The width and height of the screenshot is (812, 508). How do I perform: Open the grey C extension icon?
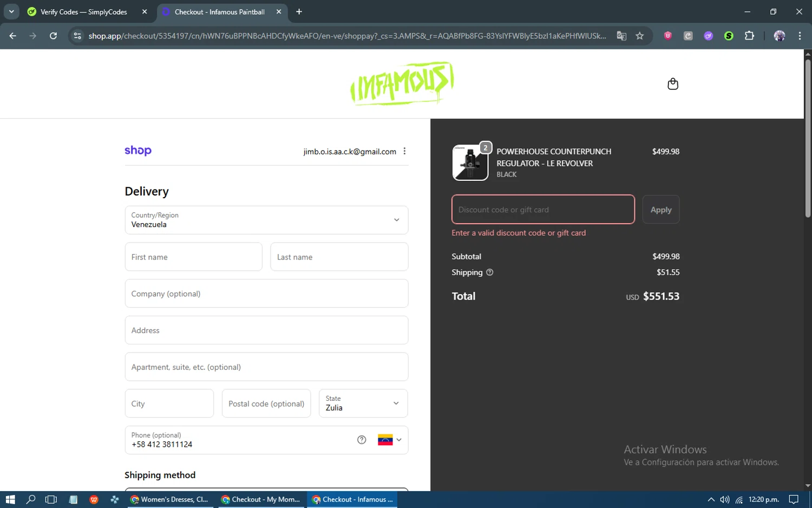(688, 36)
